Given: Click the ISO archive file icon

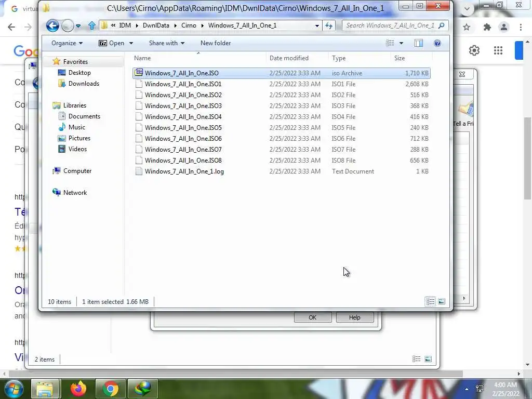Looking at the screenshot, I should click(x=139, y=72).
